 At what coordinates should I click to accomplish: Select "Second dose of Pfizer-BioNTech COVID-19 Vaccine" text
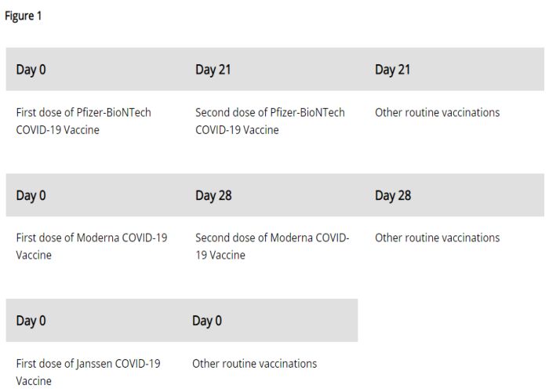270,121
